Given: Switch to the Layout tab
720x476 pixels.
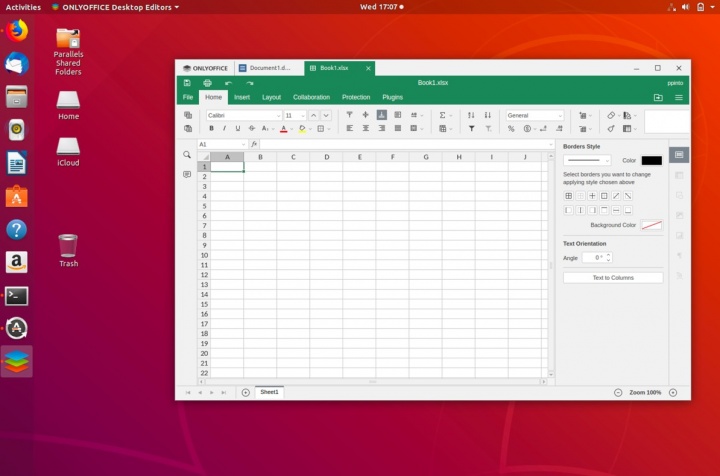Looking at the screenshot, I should coord(271,97).
